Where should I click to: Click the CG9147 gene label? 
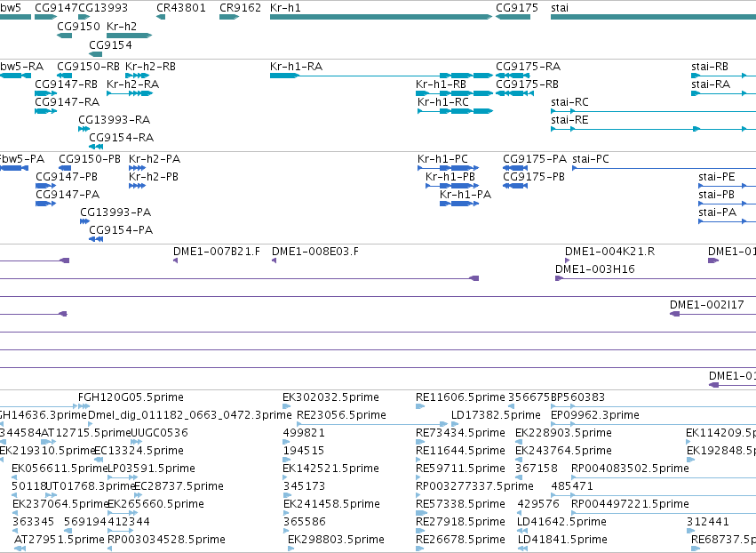click(x=56, y=8)
